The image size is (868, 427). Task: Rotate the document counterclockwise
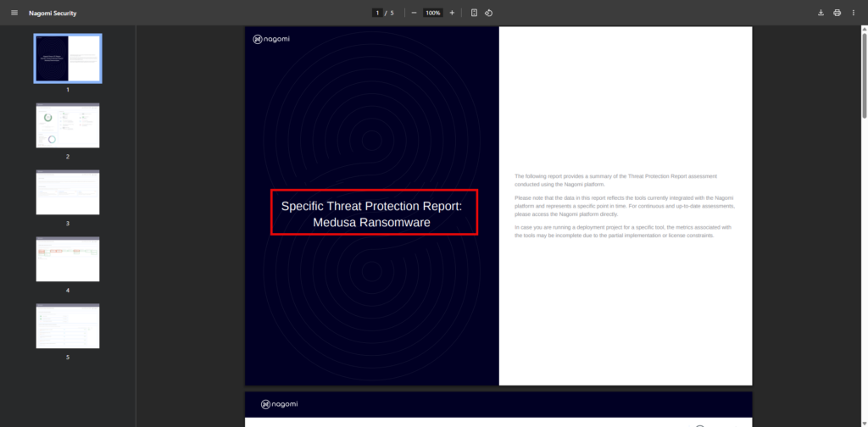(489, 13)
